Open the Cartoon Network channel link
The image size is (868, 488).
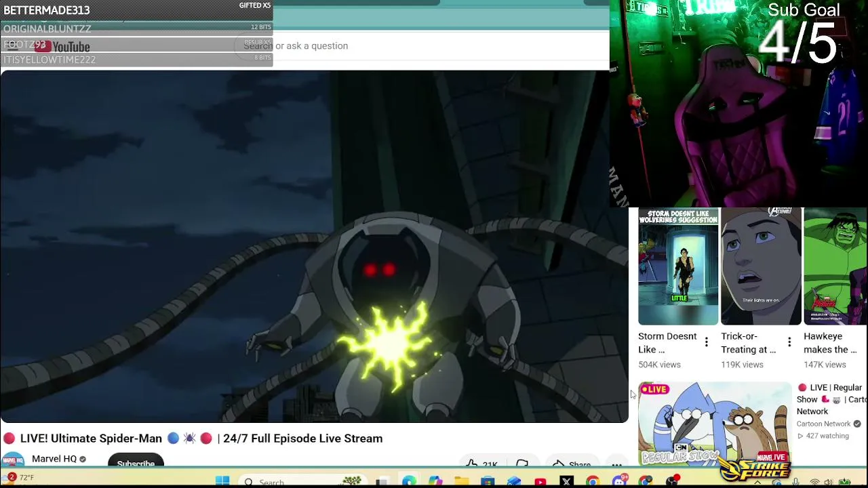point(823,424)
